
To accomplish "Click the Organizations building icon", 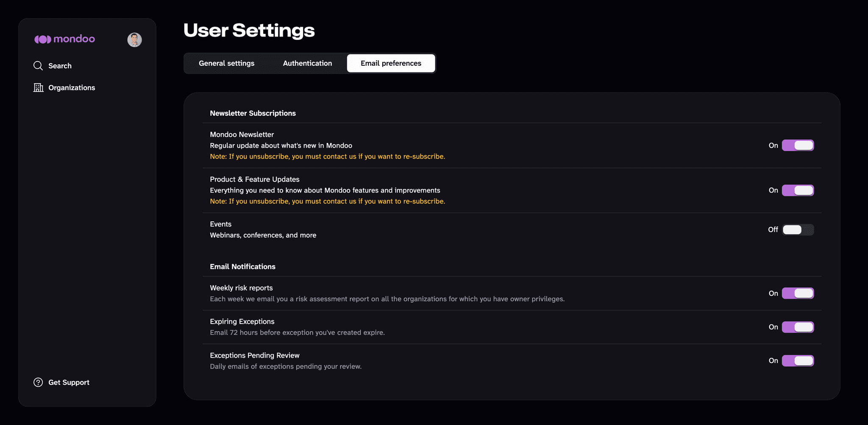I will (38, 87).
